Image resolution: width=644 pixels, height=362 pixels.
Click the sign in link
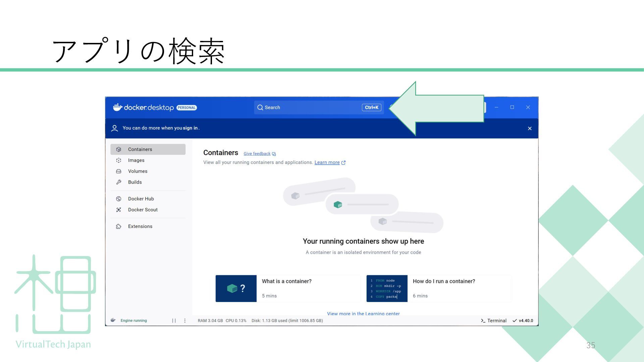tap(190, 128)
